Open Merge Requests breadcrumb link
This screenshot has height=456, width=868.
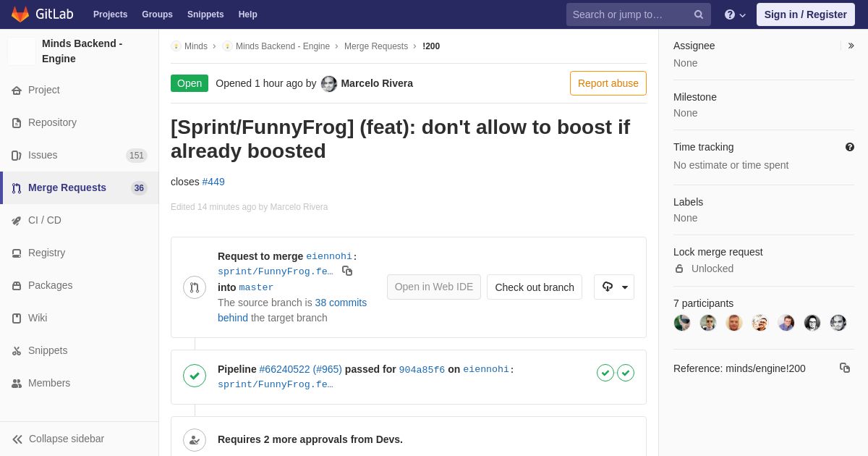pyautogui.click(x=376, y=46)
